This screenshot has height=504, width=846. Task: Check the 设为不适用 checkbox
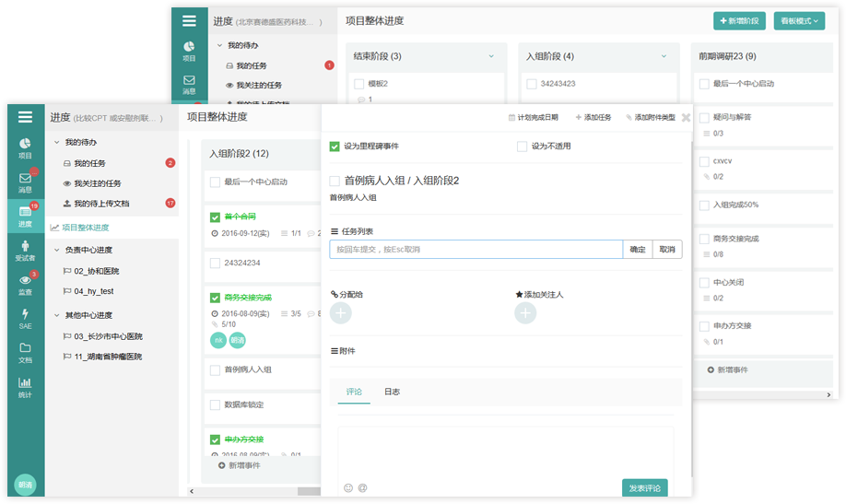(x=523, y=147)
